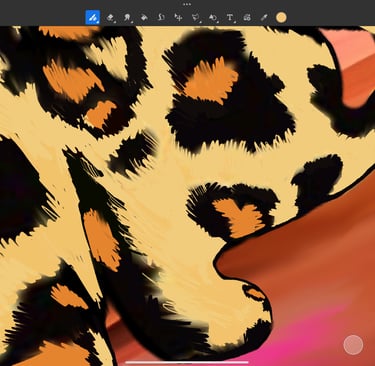Image resolution: width=375 pixels, height=366 pixels.
Task: Open the tan color chip picker
Action: point(281,17)
